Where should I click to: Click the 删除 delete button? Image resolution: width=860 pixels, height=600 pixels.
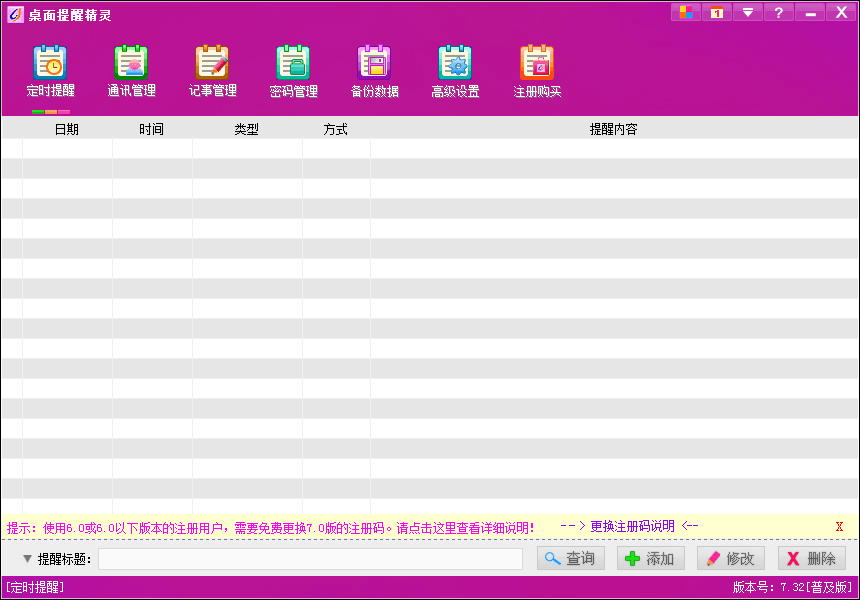[x=812, y=558]
